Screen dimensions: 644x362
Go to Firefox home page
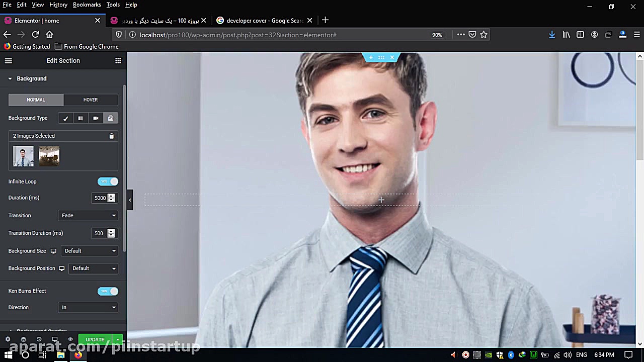click(x=49, y=35)
